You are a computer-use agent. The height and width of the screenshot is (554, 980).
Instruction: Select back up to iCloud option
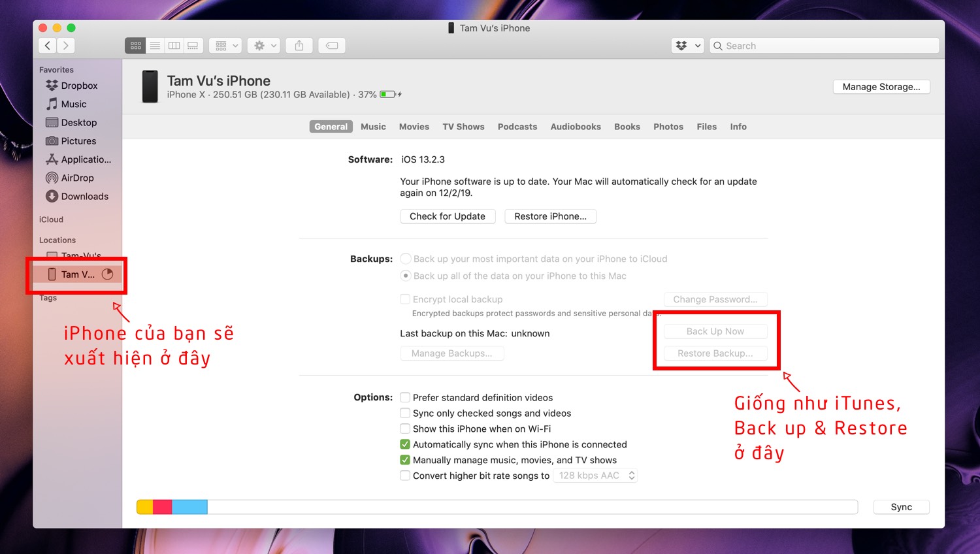(406, 259)
